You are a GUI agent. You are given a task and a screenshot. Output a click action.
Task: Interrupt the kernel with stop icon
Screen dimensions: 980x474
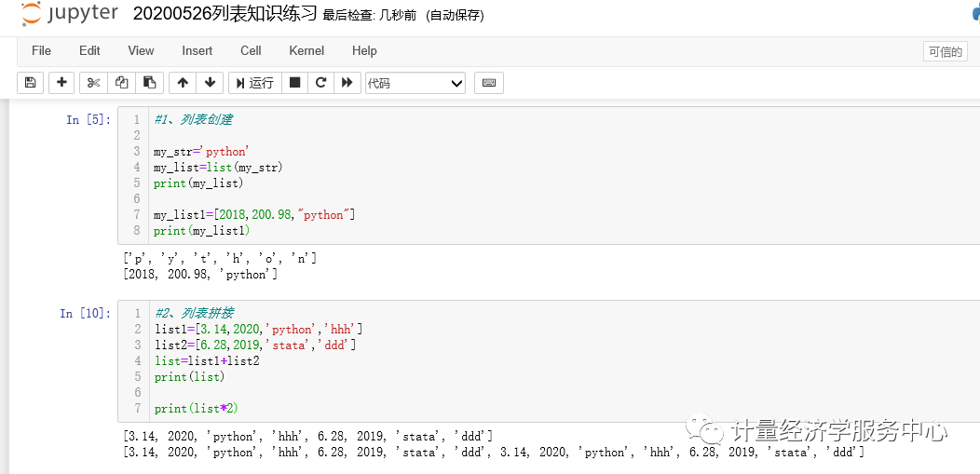[295, 83]
